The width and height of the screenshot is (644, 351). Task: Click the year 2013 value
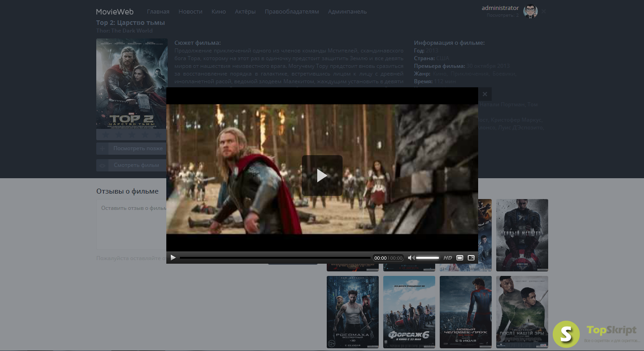(x=432, y=51)
